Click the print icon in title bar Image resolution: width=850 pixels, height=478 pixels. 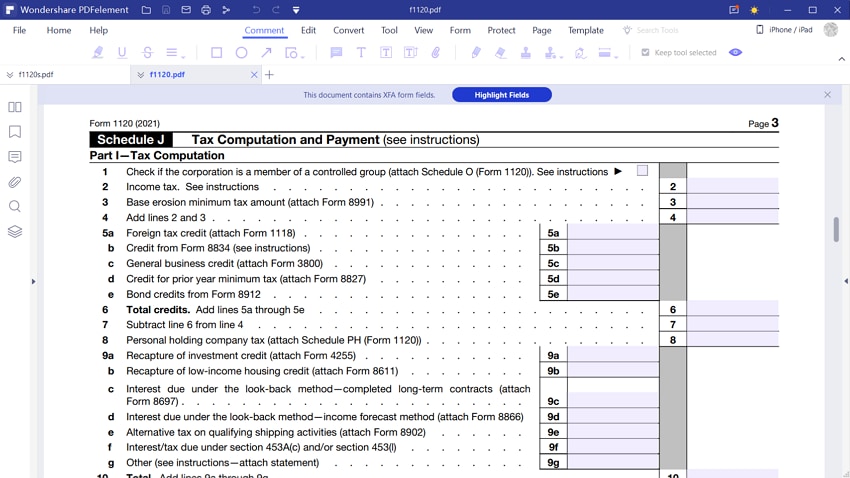tap(206, 10)
